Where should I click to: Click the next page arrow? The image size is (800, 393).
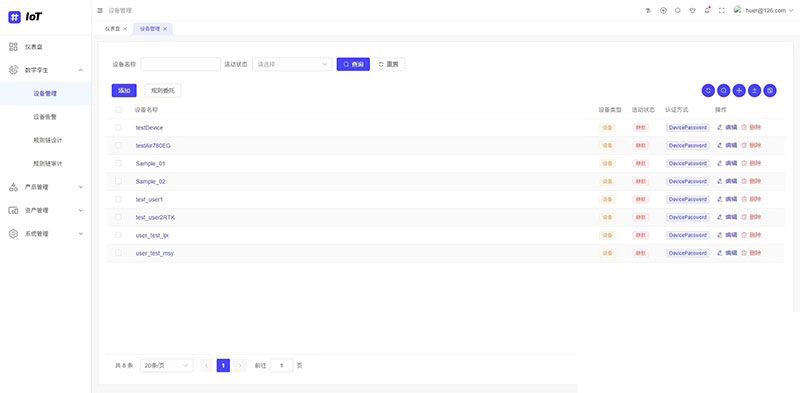[240, 365]
